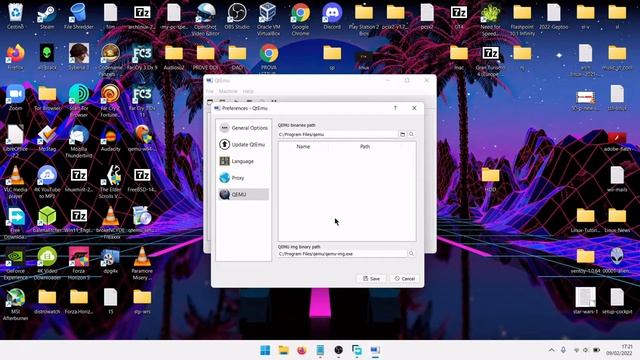
Task: Open Windows Start menu on taskbar
Action: pos(265,350)
